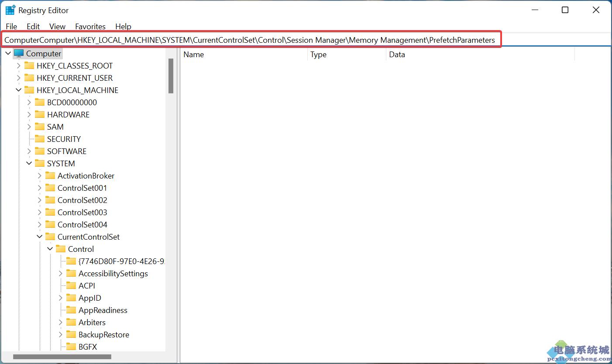
Task: Click the vertical tree scrollbar thumb
Action: [171, 76]
